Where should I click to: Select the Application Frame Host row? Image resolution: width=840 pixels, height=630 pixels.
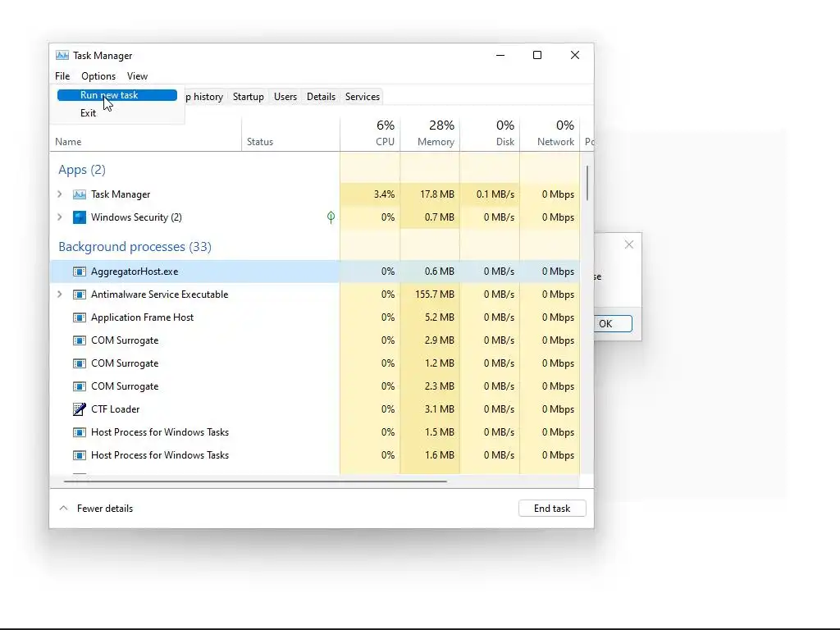[x=314, y=317]
